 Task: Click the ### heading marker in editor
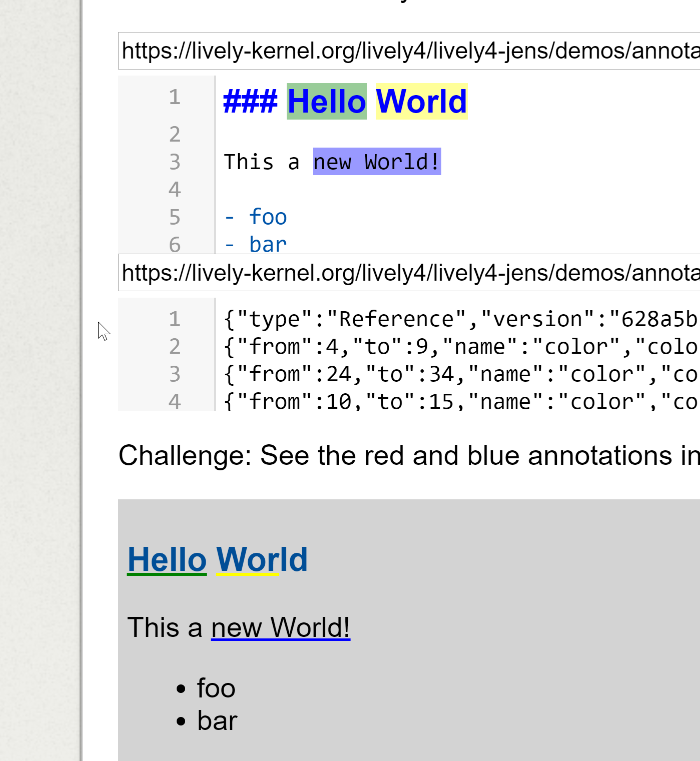pyautogui.click(x=250, y=102)
